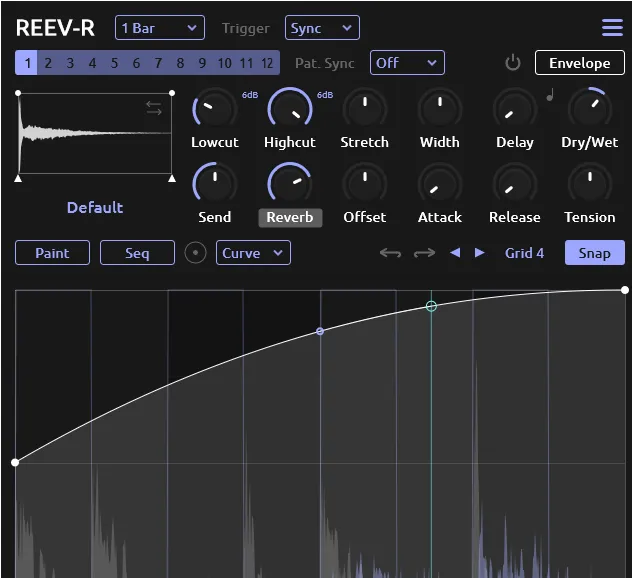
Task: Click the Lowcut knob
Action: pyautogui.click(x=214, y=109)
